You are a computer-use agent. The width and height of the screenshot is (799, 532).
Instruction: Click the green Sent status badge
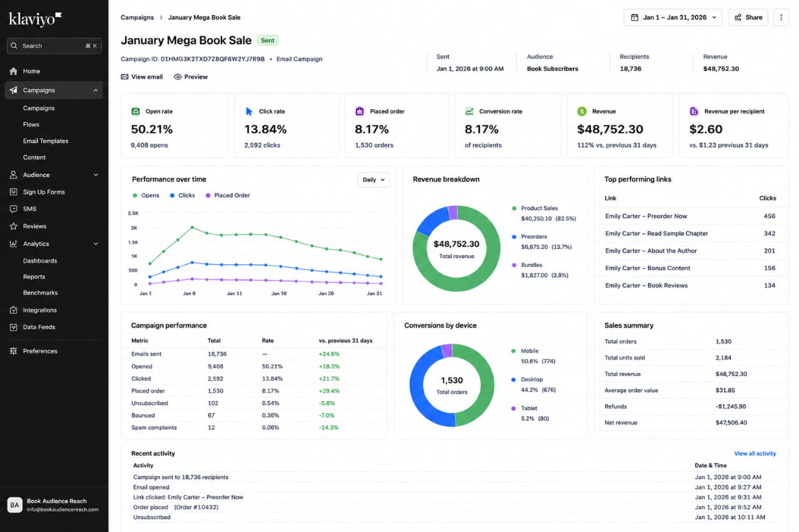[x=267, y=41]
